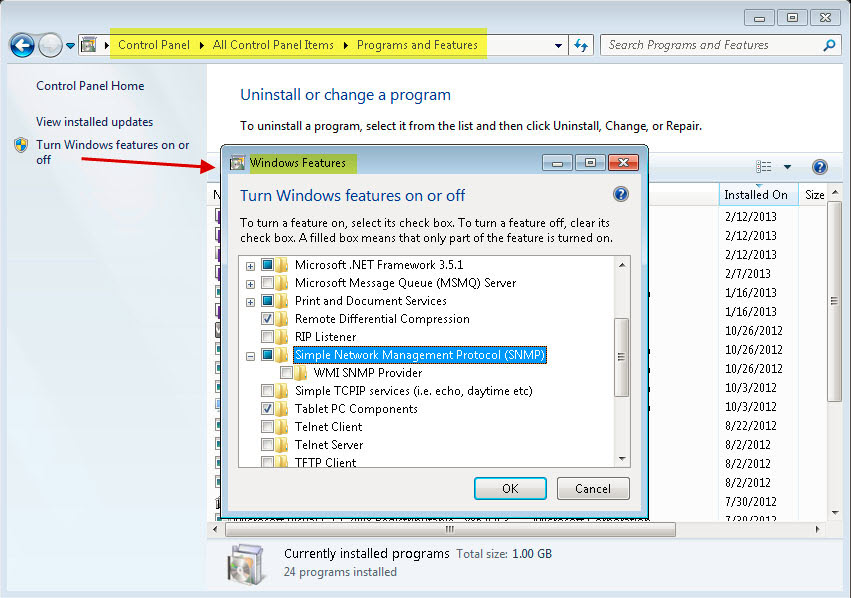
Task: Click All Control Panel Items breadcrumb
Action: (x=273, y=45)
